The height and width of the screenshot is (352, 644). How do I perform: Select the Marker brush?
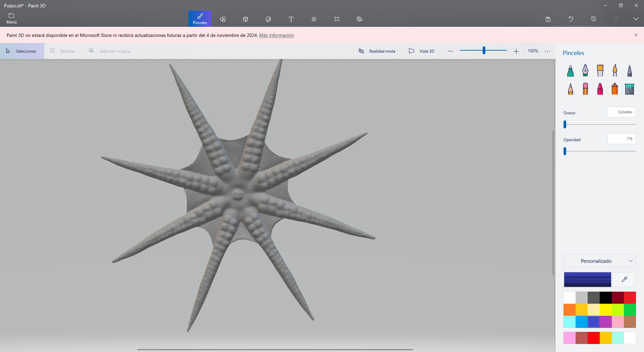(570, 70)
